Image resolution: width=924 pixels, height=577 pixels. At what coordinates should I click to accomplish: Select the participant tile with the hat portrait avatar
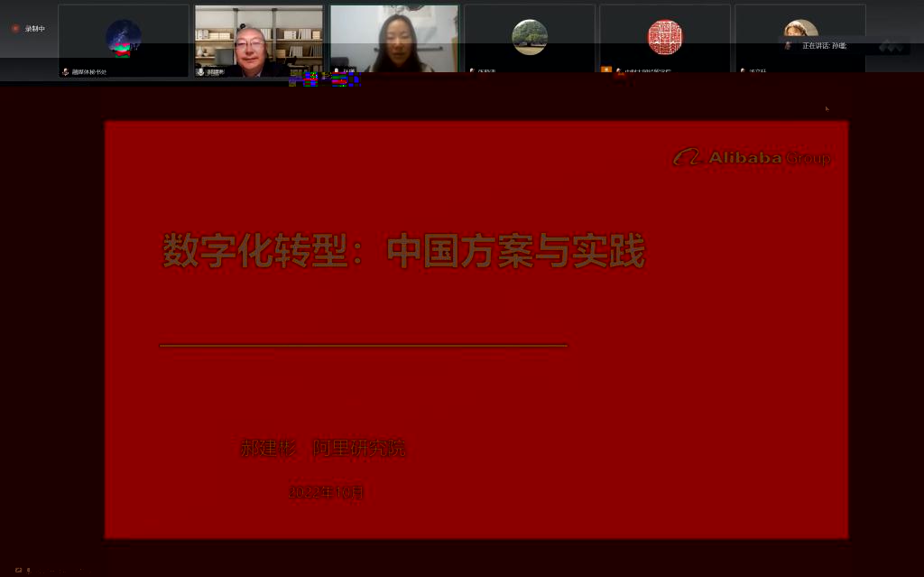[800, 39]
